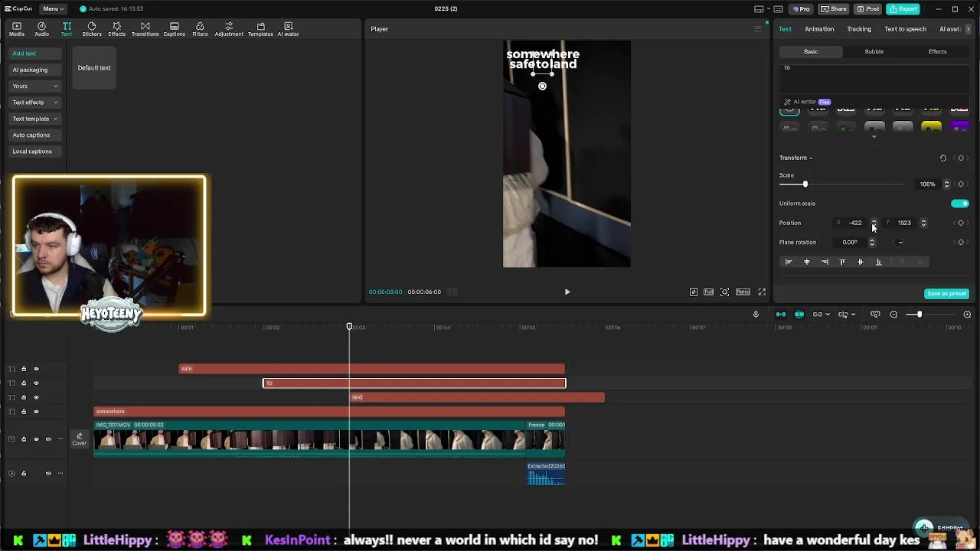Open the preview axis dropdown arrow
Image resolution: width=980 pixels, height=551 pixels.
854,315
